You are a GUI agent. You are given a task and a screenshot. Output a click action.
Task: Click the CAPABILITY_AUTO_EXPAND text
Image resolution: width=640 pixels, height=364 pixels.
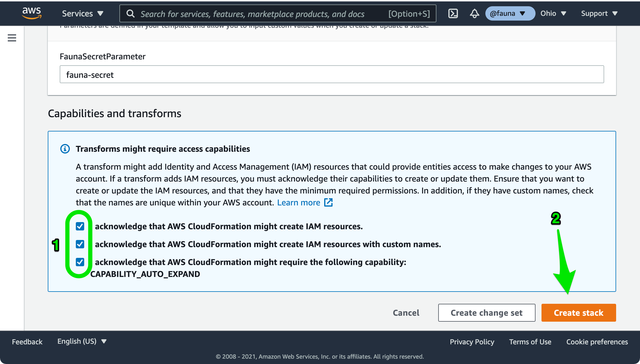145,274
